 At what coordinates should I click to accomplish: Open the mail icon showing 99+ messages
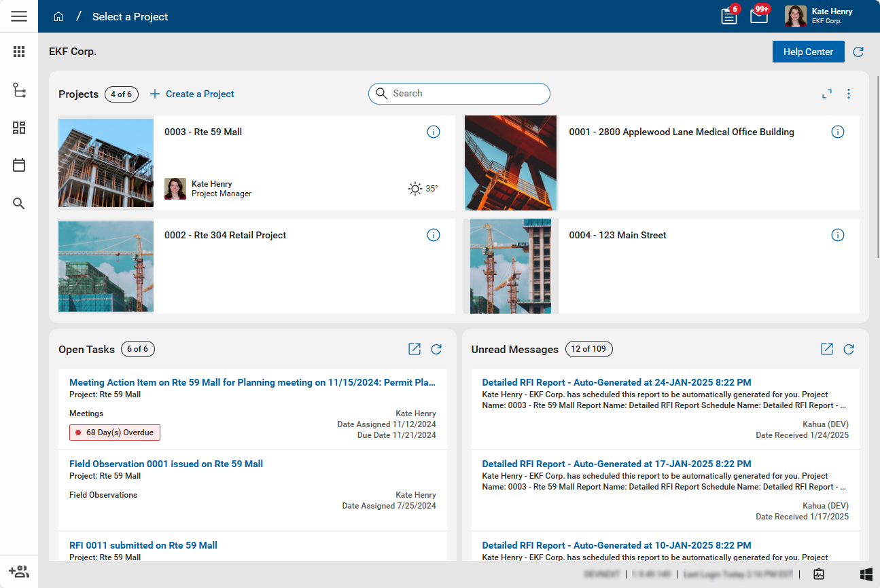(x=758, y=16)
